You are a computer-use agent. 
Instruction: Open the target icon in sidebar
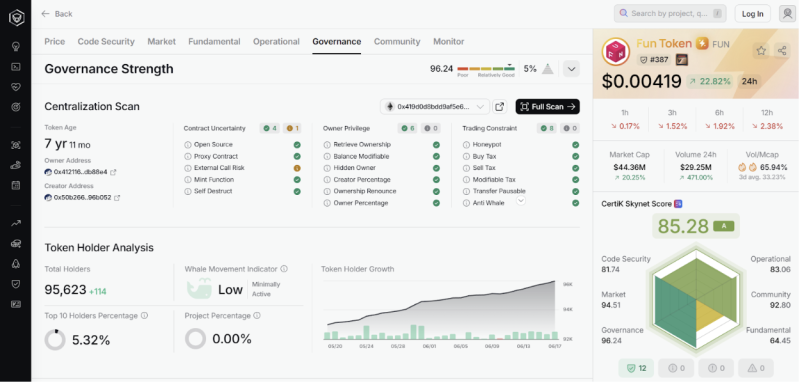tap(16, 107)
